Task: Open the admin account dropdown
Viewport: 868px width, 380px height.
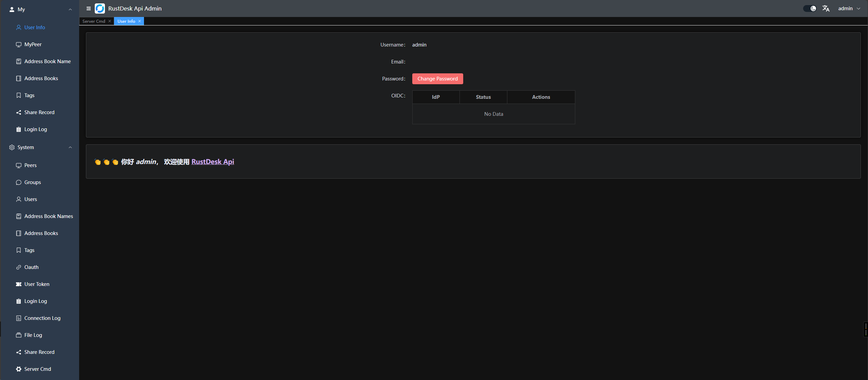Action: (849, 8)
